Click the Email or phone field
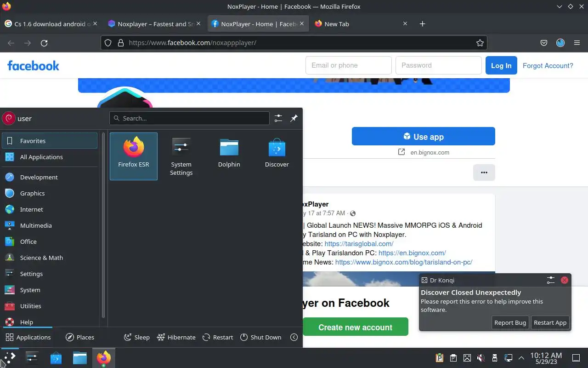This screenshot has height=368, width=588. click(349, 65)
